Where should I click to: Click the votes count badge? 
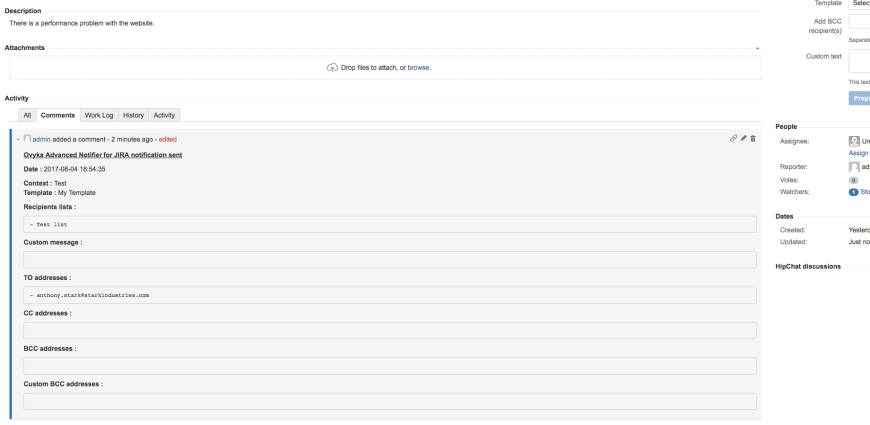point(854,179)
